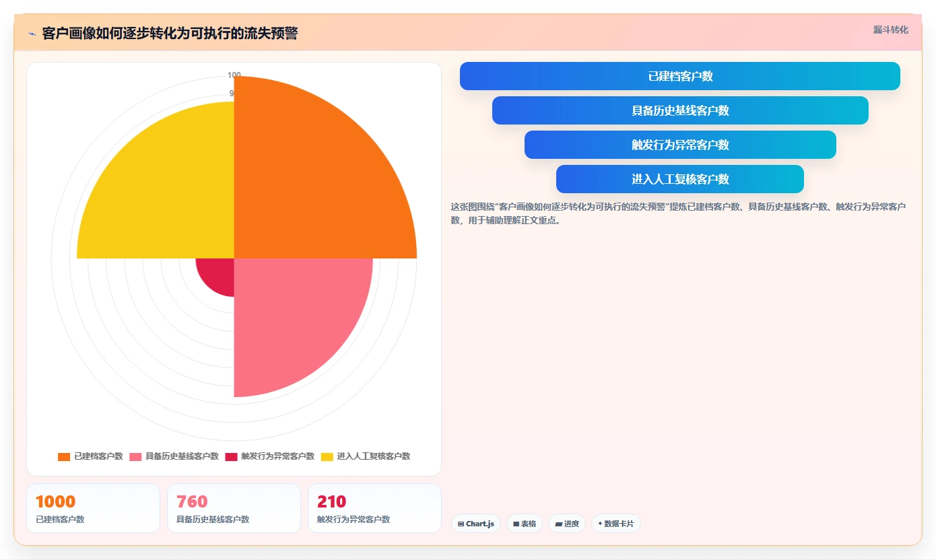This screenshot has height=560, width=936.
Task: Toggle 已建档客户数 legend orange swatch
Action: [x=64, y=456]
